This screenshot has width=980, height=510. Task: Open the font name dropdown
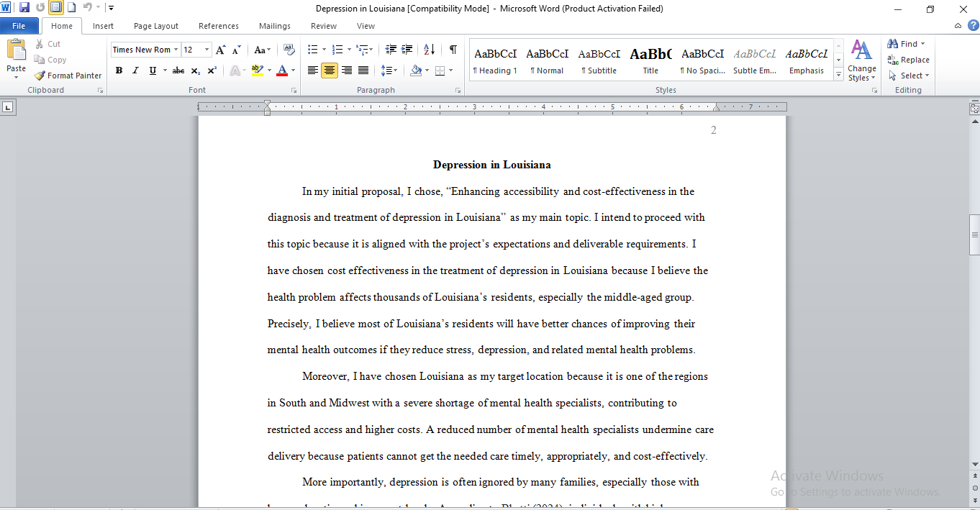[176, 50]
